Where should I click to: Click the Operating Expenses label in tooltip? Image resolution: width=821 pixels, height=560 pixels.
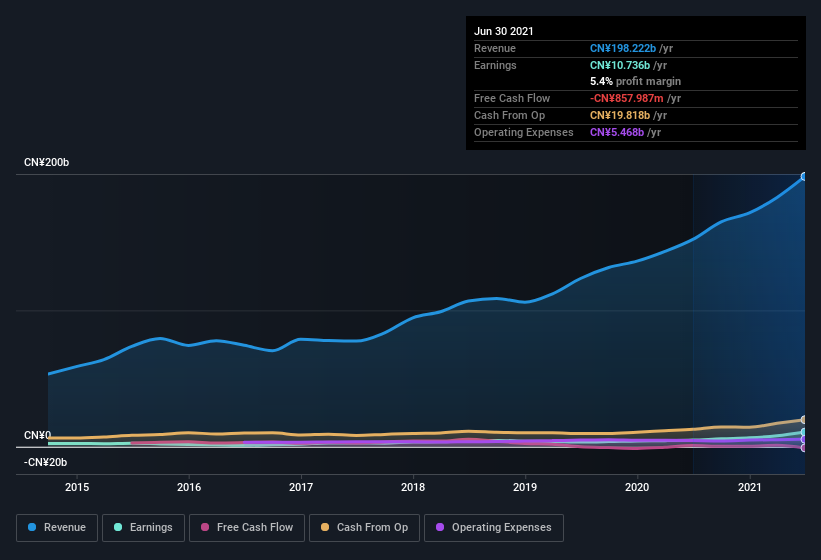(x=524, y=132)
